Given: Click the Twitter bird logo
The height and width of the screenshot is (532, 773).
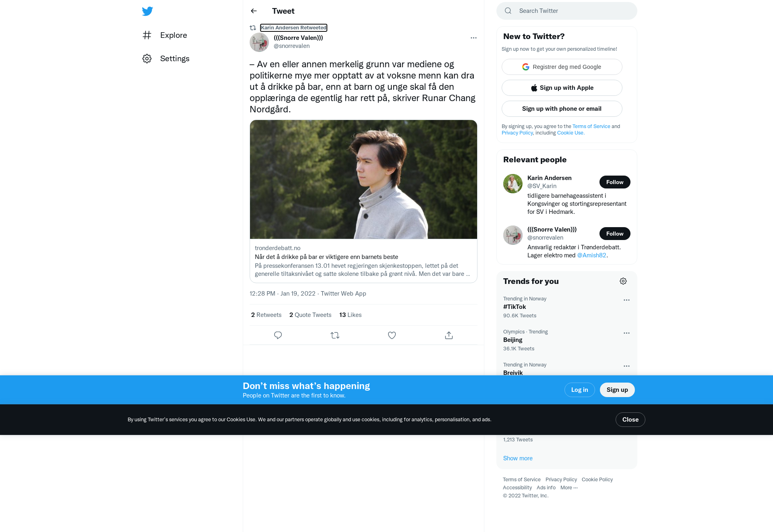Looking at the screenshot, I should coord(147,11).
